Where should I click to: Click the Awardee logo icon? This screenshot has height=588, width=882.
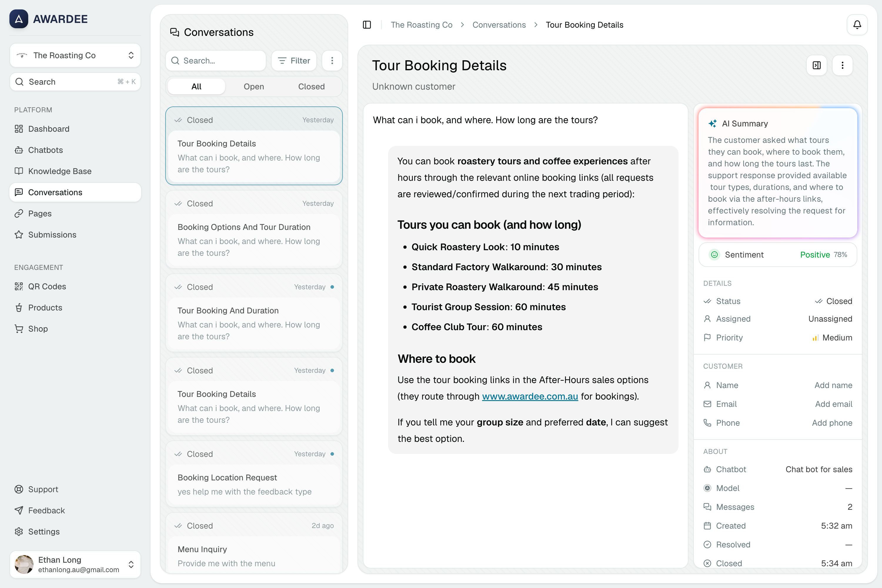(x=19, y=19)
